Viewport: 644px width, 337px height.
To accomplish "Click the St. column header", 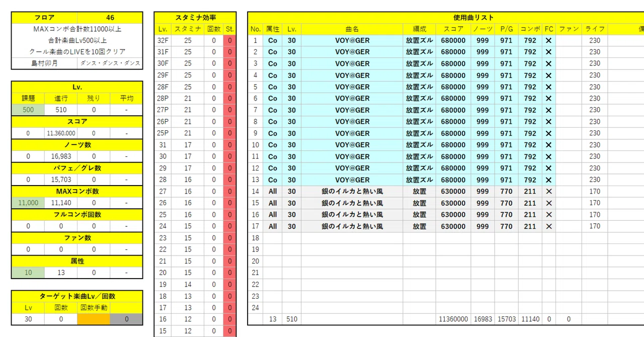I will pos(230,29).
